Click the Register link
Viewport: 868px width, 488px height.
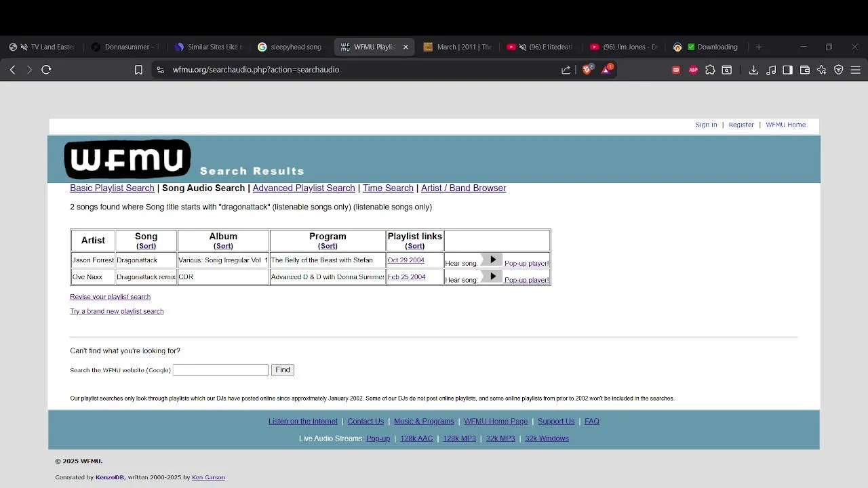click(x=741, y=125)
